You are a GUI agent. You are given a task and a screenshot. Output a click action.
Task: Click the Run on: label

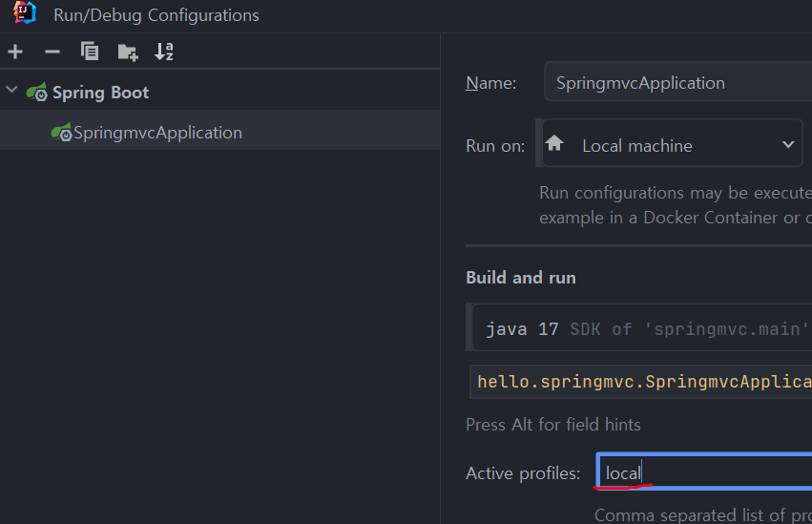(x=495, y=146)
